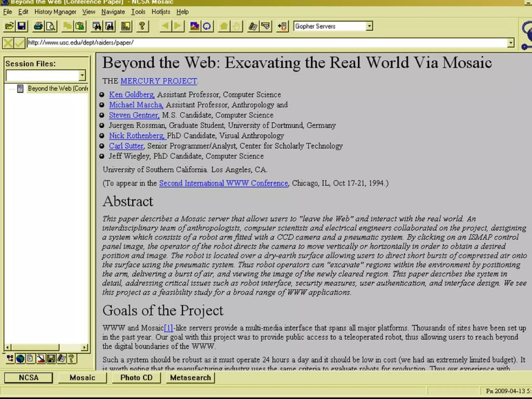Expand the Session Files dropdown

[x=82, y=75]
